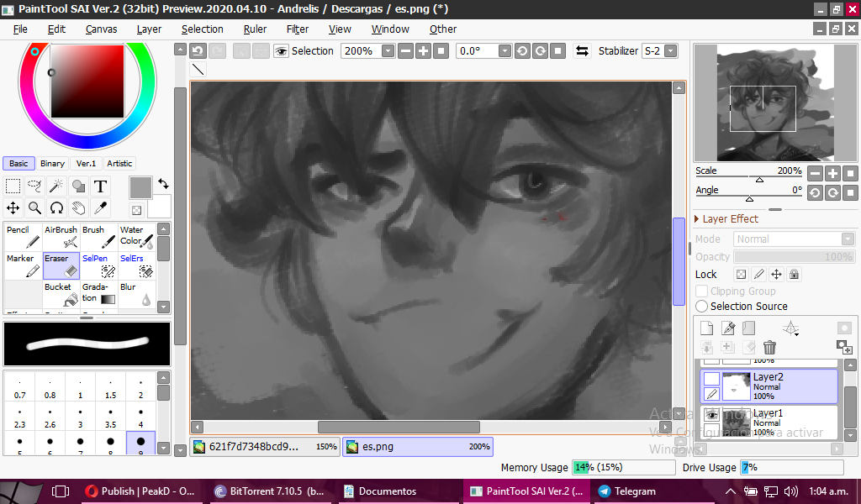The image size is (861, 504).
Task: Open the Filter menu
Action: coord(298,29)
